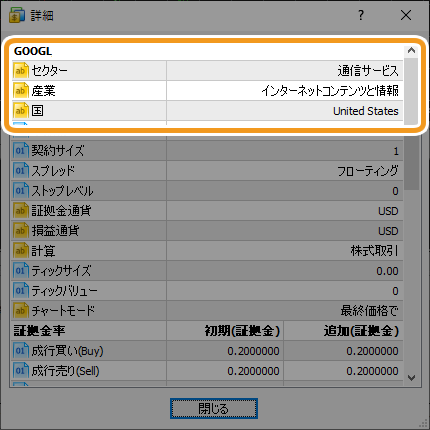Select the 成行売り(Sell) row label
This screenshot has height=430, width=430.
coord(65,371)
